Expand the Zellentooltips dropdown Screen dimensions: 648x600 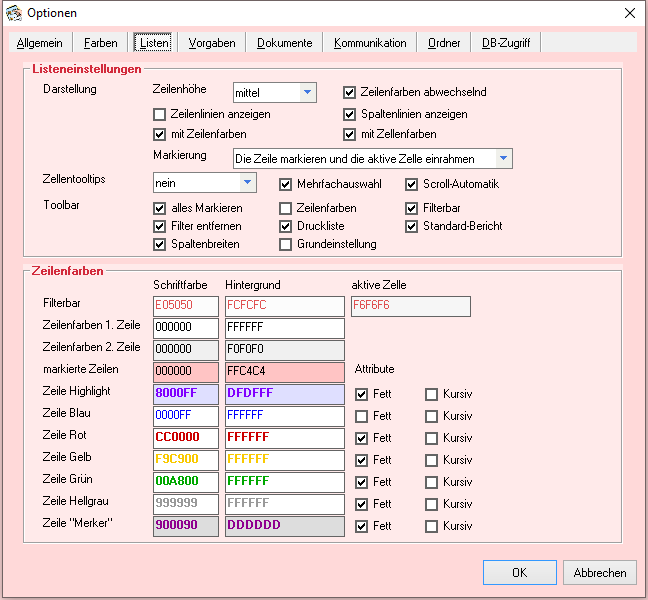[x=247, y=183]
